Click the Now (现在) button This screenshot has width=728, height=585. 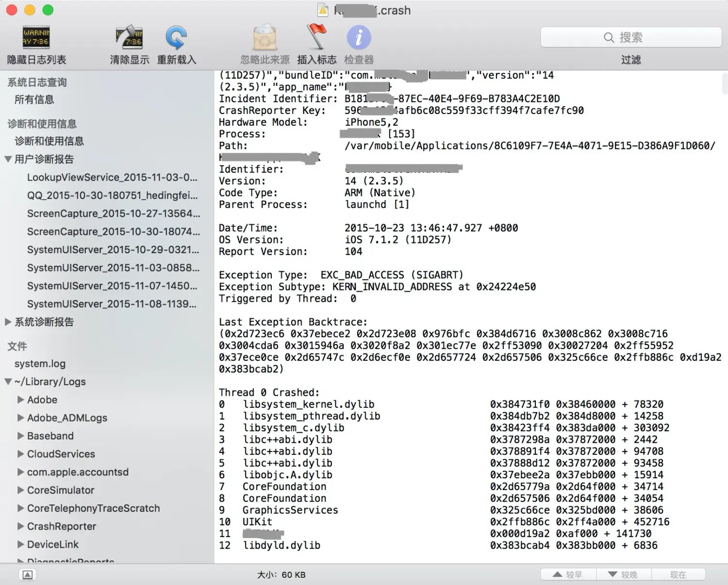coord(678,575)
